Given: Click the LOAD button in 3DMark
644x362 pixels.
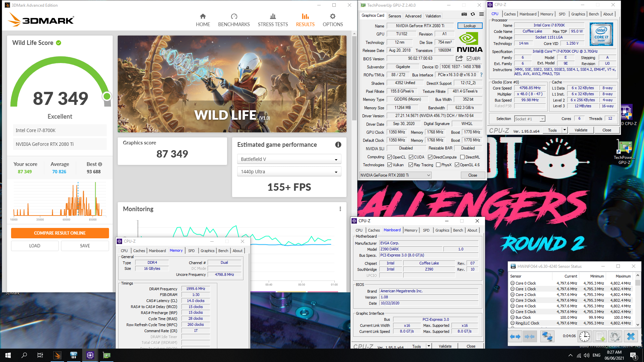Looking at the screenshot, I should pos(35,246).
